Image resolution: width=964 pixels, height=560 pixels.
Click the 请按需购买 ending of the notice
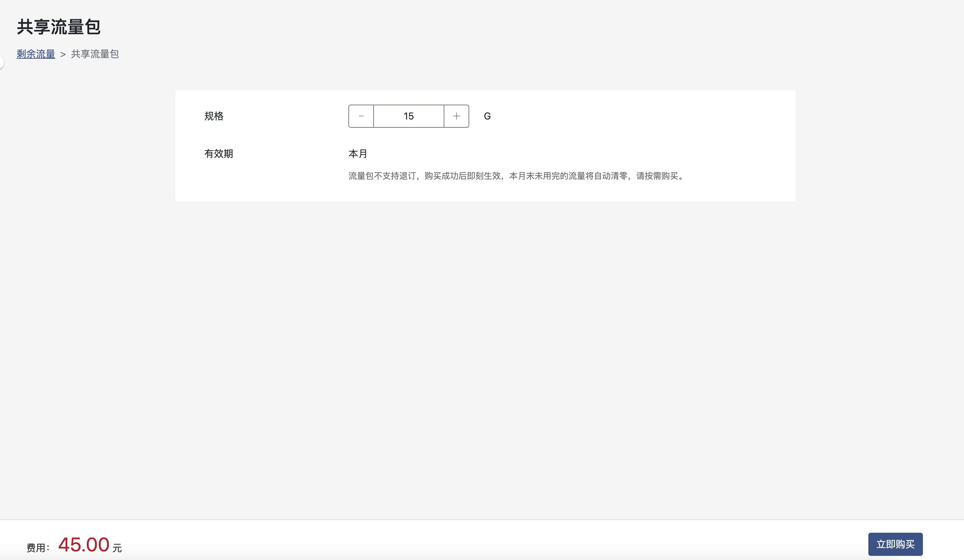[x=657, y=176]
